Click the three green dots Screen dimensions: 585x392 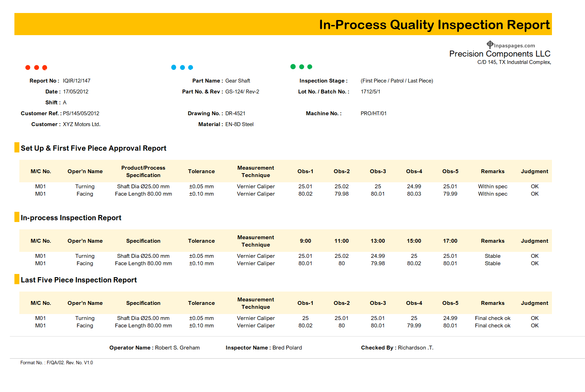pyautogui.click(x=301, y=67)
